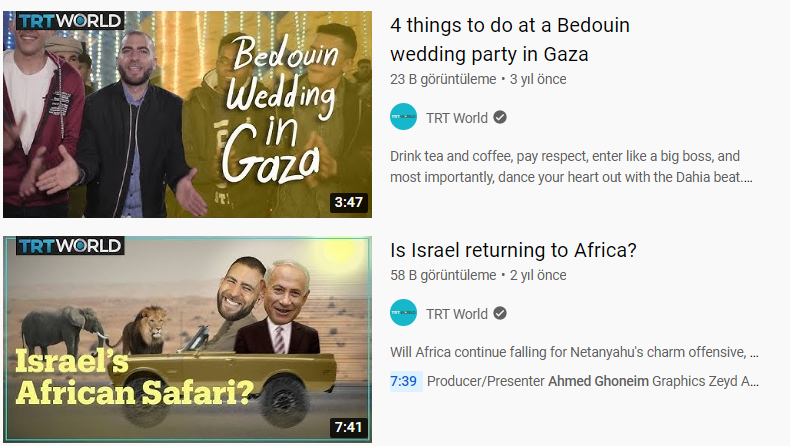Click description 'Will Africa continue falling for Netanyahu's charm'
This screenshot has height=446, width=790.
tap(574, 352)
